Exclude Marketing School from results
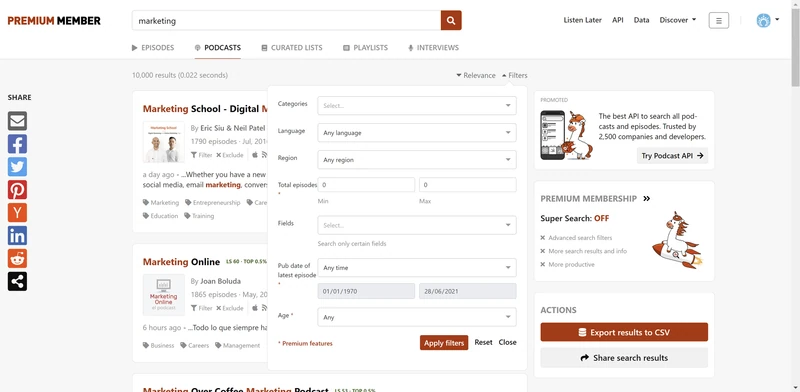Screen dimensions: 800x392 230,155
